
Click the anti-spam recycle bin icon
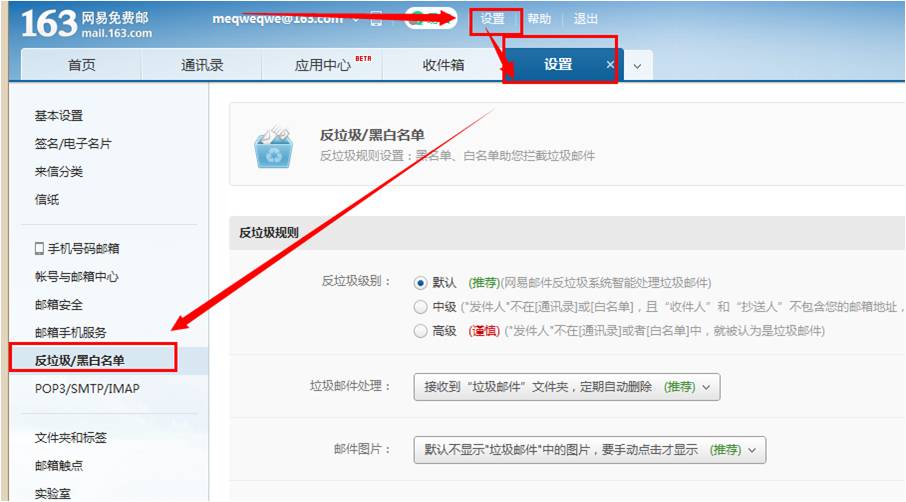pyautogui.click(x=273, y=147)
